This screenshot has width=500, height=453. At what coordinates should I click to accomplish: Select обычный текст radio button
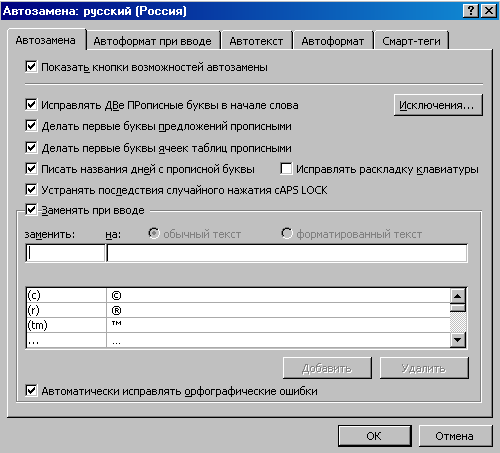click(154, 233)
